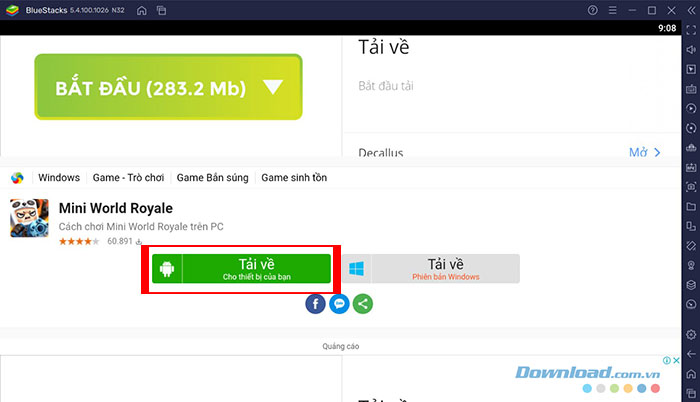Click Tải về Phiên bản Windows button
700x402 pixels.
[x=431, y=269]
